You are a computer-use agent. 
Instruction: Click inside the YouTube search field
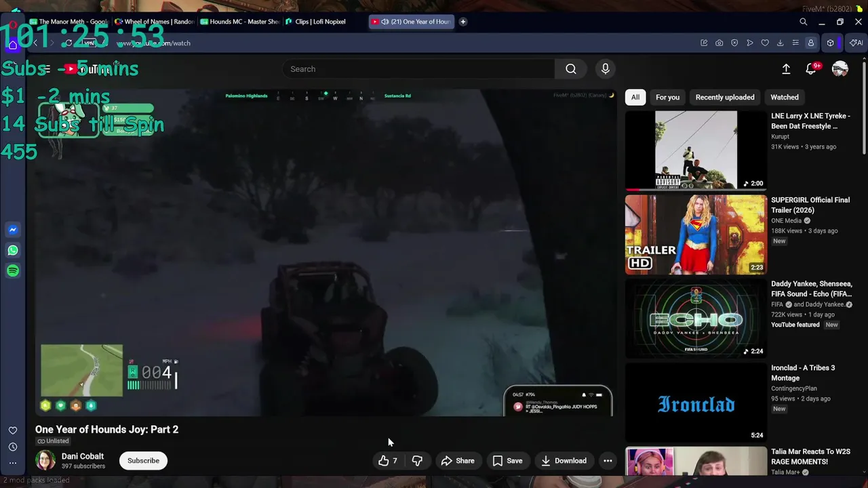pyautogui.click(x=419, y=69)
